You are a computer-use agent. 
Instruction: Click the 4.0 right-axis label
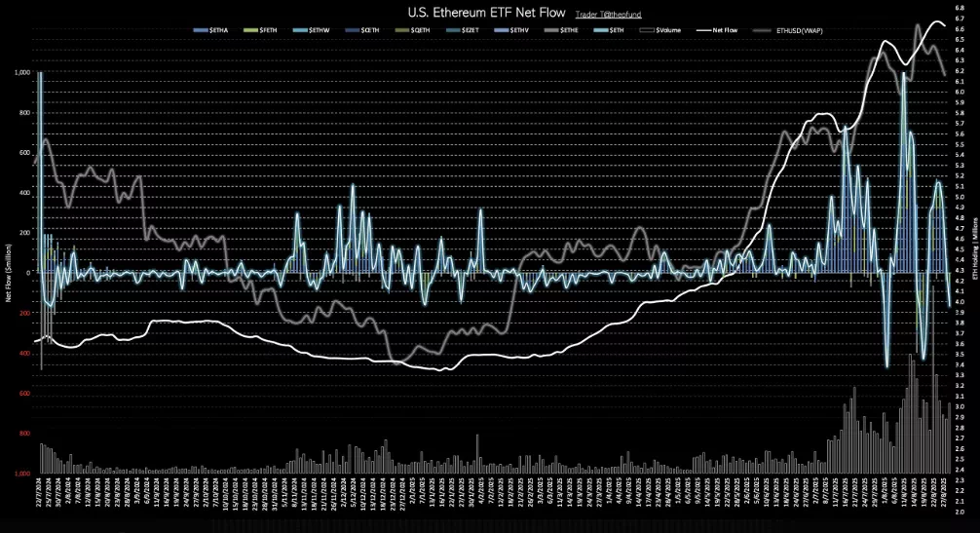coord(959,302)
